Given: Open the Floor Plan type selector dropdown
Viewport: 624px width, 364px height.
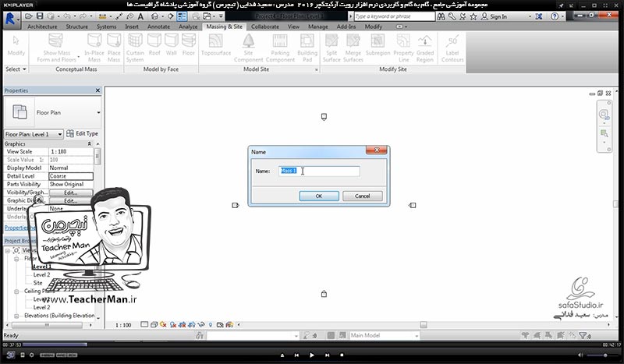Looking at the screenshot, I should 98,112.
